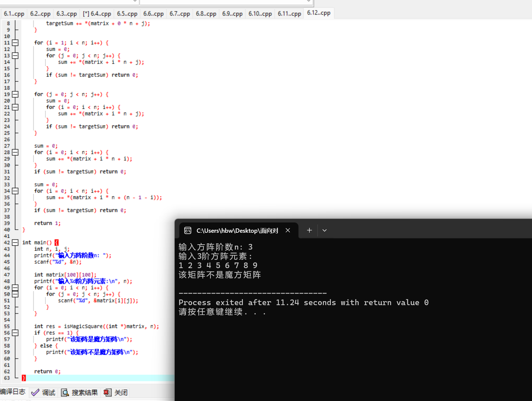532x401 pixels.
Task: Collapse the inner scanf loop fold at line 50
Action: coord(15,294)
